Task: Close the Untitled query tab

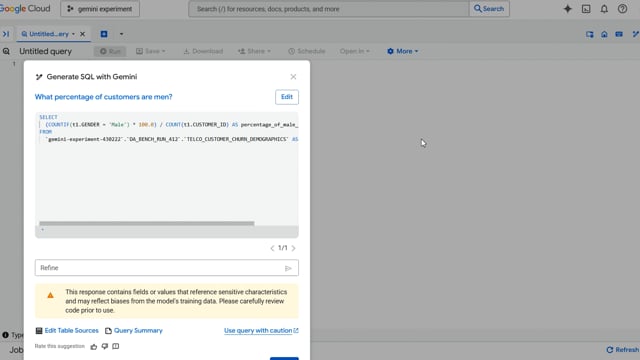Action: (x=82, y=34)
